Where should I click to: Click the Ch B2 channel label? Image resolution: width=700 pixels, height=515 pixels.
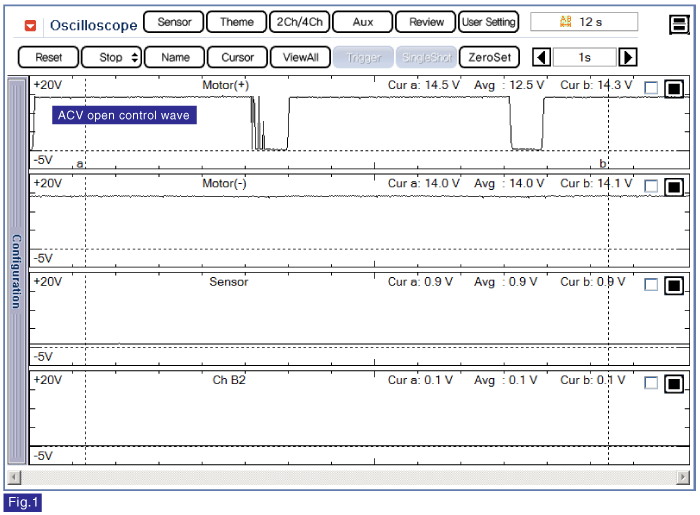pyautogui.click(x=229, y=380)
